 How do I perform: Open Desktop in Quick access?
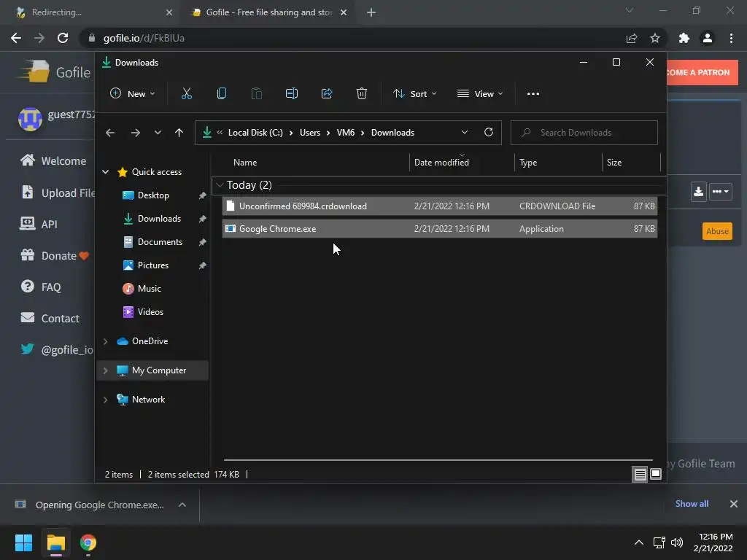[x=153, y=195]
